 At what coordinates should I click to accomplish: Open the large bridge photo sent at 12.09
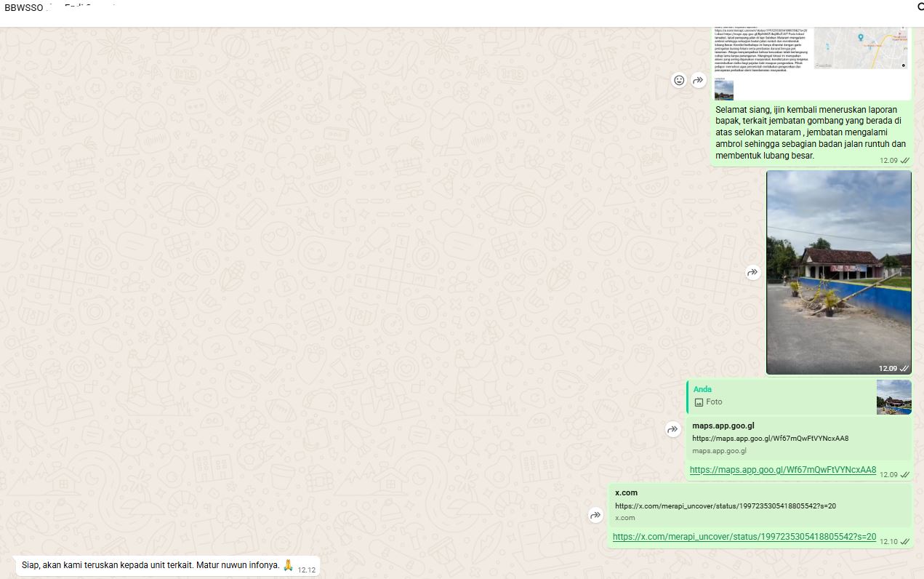838,273
